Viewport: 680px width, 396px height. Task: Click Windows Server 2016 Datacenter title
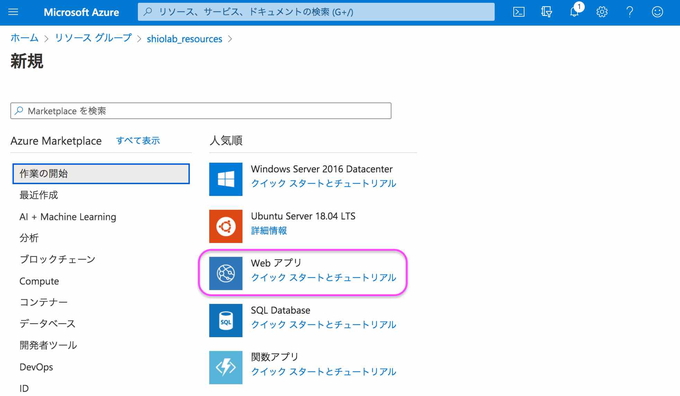[x=322, y=169]
